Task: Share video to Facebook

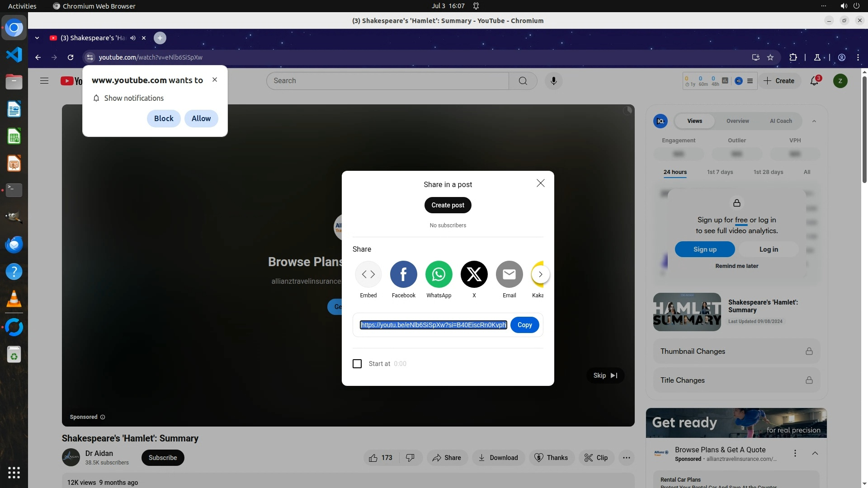Action: (x=403, y=274)
